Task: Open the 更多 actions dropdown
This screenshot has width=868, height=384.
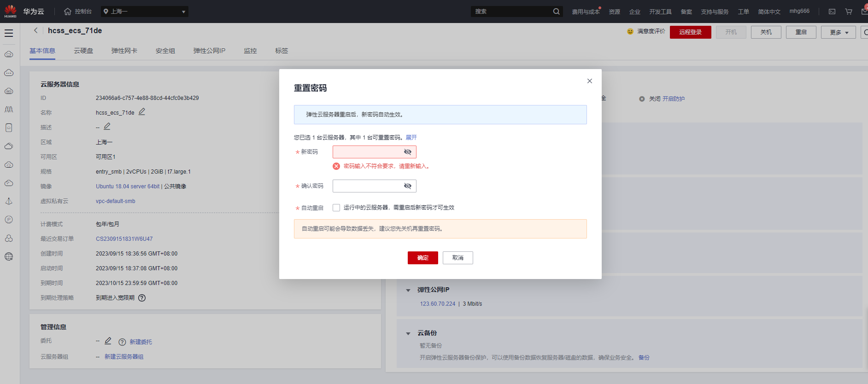Action: (x=839, y=32)
